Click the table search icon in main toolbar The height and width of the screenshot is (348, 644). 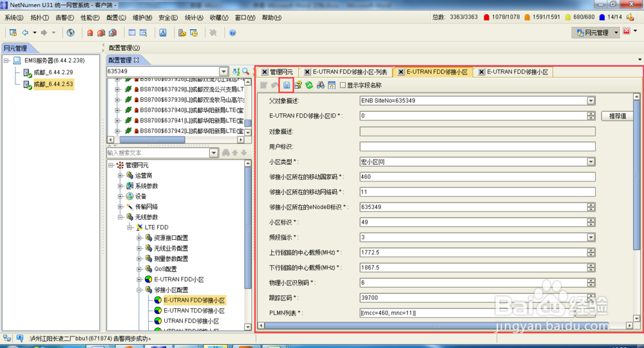pyautogui.click(x=144, y=33)
